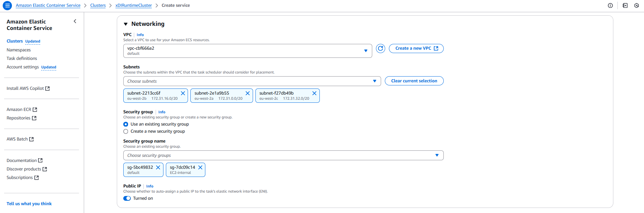The height and width of the screenshot is (213, 644).
Task: Remove security group sg-5bc49832
Action: (158, 167)
